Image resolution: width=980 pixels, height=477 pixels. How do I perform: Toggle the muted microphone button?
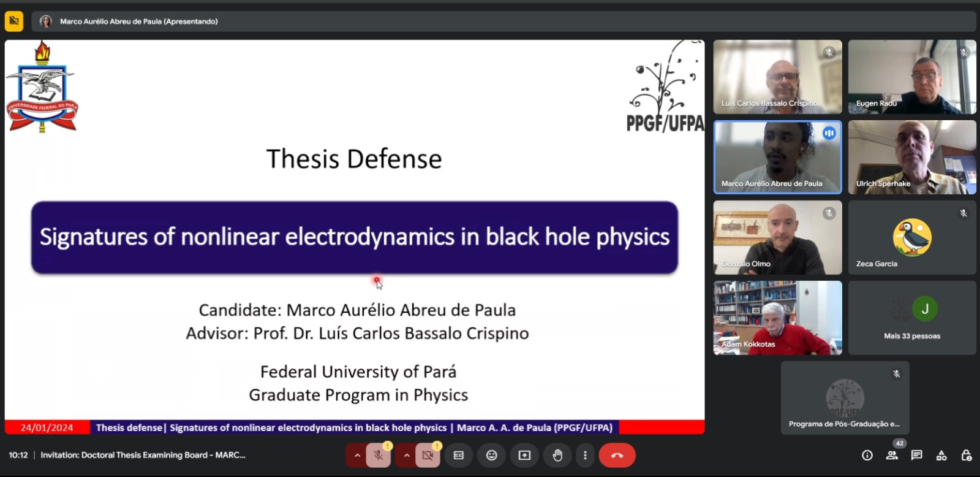[x=379, y=456]
